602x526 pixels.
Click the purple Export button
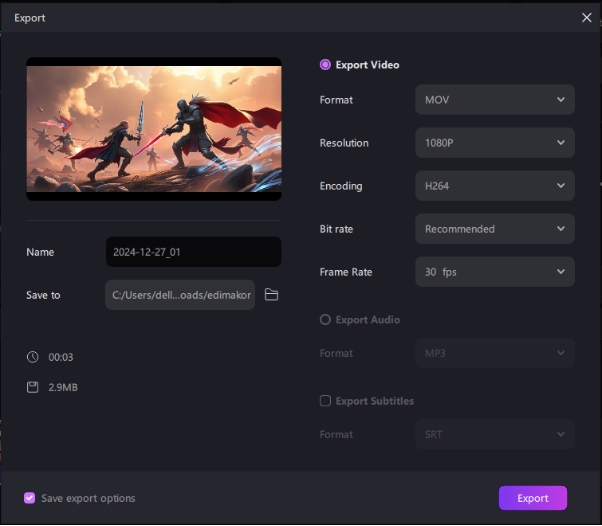click(x=533, y=498)
